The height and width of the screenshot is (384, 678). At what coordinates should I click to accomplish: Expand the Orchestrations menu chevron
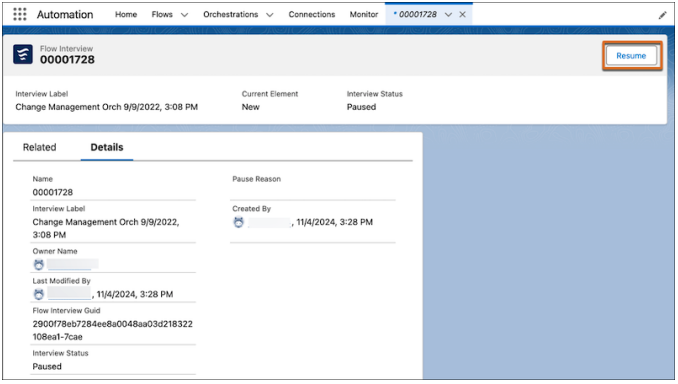coord(270,15)
